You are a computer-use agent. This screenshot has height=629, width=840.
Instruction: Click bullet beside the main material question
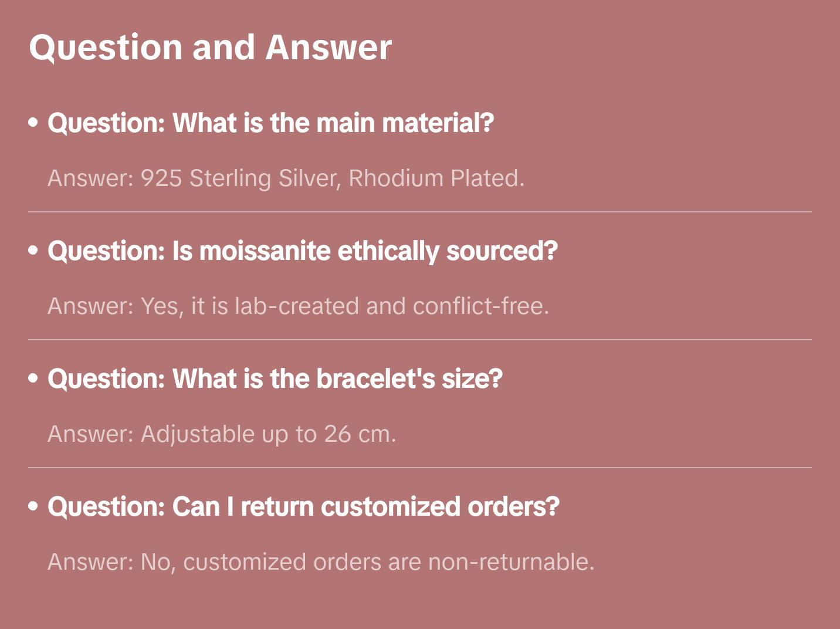pos(33,123)
